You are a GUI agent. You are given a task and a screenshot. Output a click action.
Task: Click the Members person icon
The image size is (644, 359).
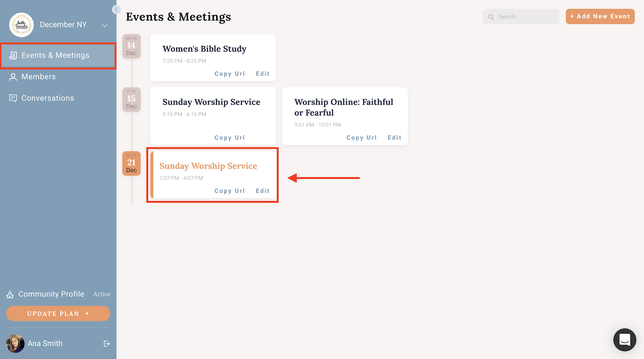13,77
